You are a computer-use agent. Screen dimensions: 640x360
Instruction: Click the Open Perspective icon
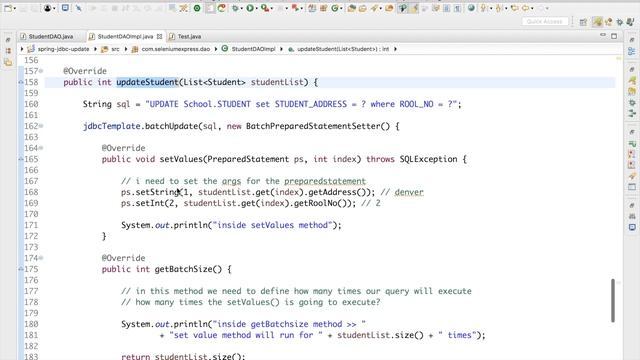tap(583, 22)
